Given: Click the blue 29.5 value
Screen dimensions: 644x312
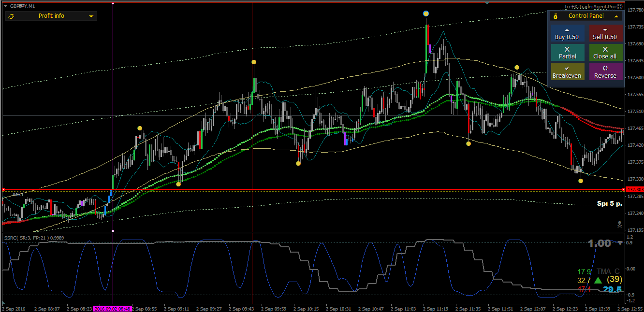Looking at the screenshot, I should pos(612,289).
